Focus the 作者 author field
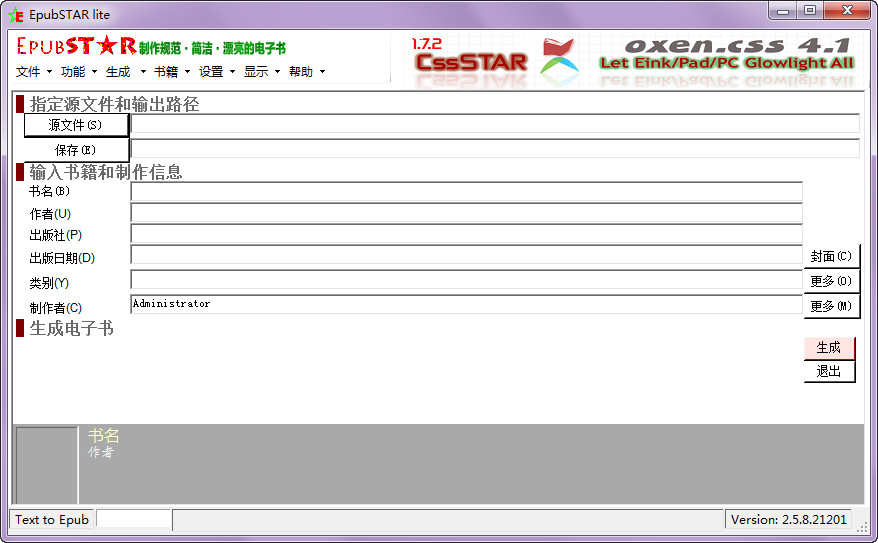This screenshot has width=878, height=543. click(466, 213)
